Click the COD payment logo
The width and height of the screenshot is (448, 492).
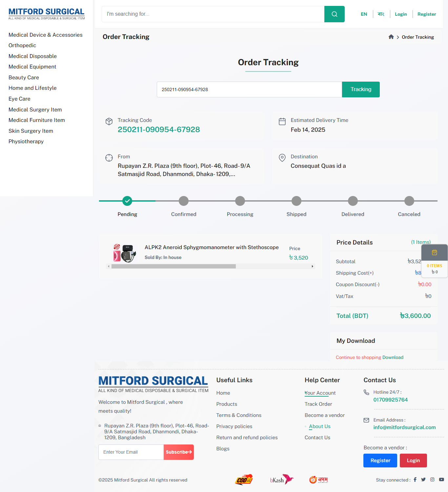point(244,480)
